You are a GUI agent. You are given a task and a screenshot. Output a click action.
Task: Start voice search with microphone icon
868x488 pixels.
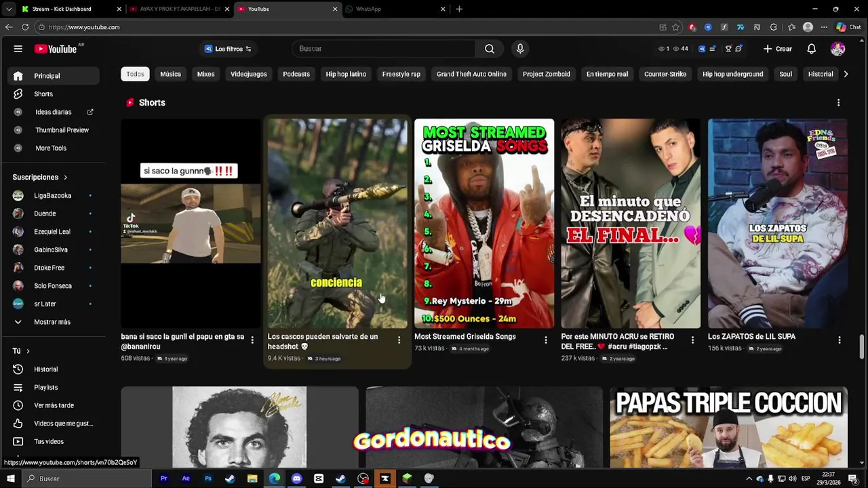click(520, 49)
